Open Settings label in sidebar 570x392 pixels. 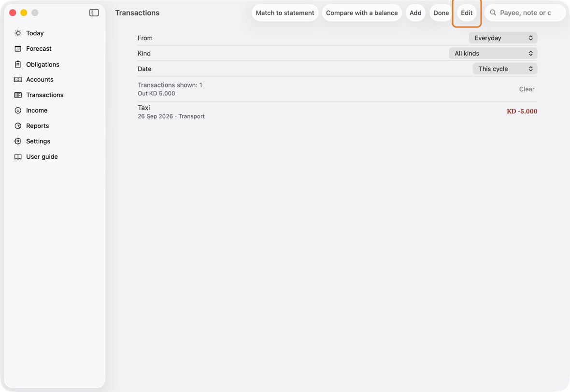(x=38, y=141)
